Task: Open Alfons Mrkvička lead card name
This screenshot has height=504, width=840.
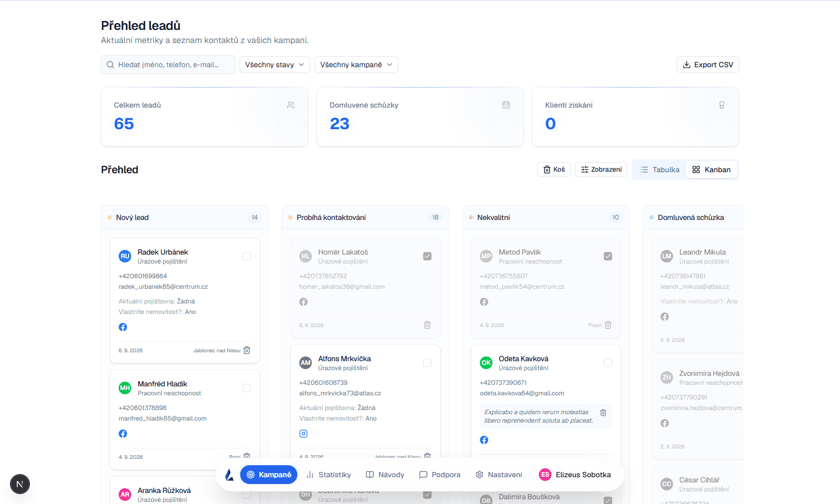Action: 344,359
